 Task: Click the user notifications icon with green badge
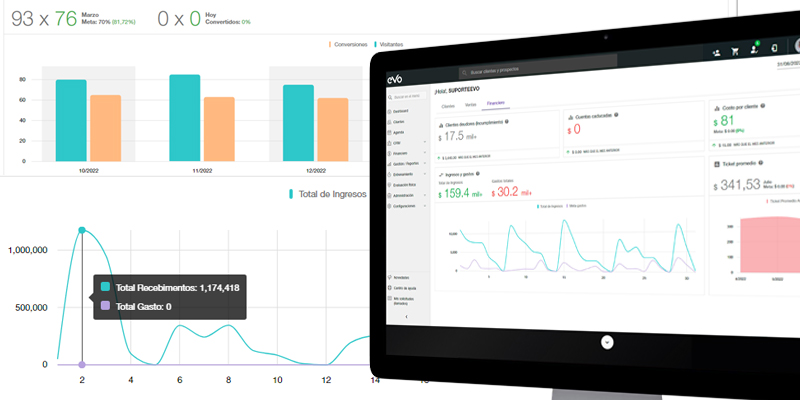(755, 50)
